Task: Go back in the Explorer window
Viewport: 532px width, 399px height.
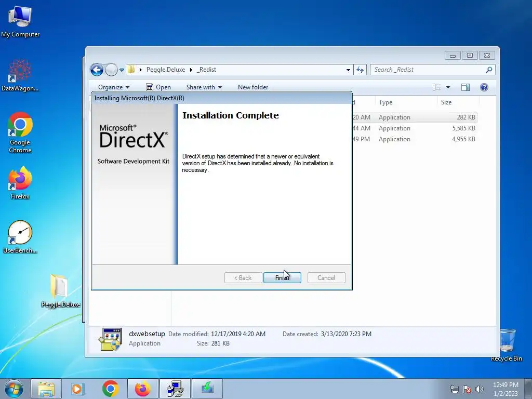Action: (97, 70)
